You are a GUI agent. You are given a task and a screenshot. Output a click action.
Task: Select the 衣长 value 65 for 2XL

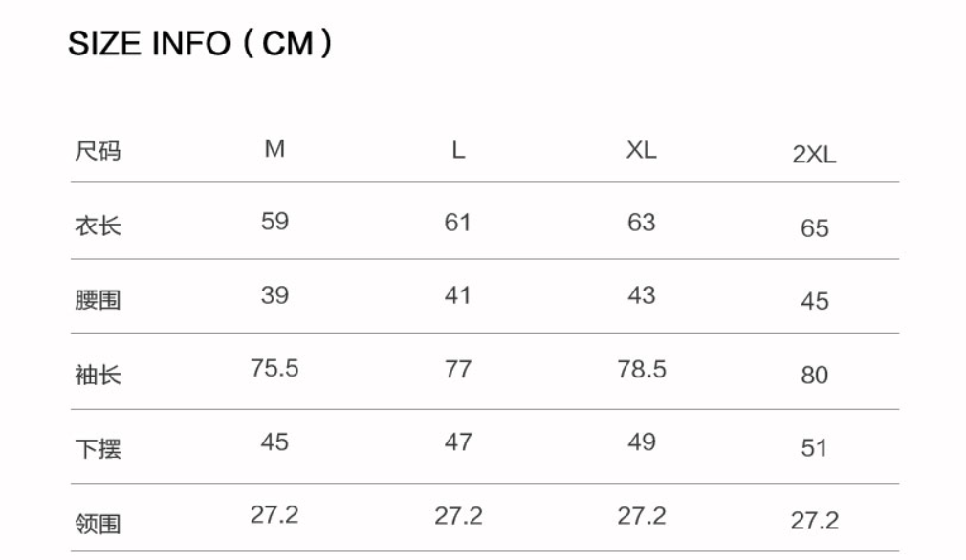coord(814,228)
